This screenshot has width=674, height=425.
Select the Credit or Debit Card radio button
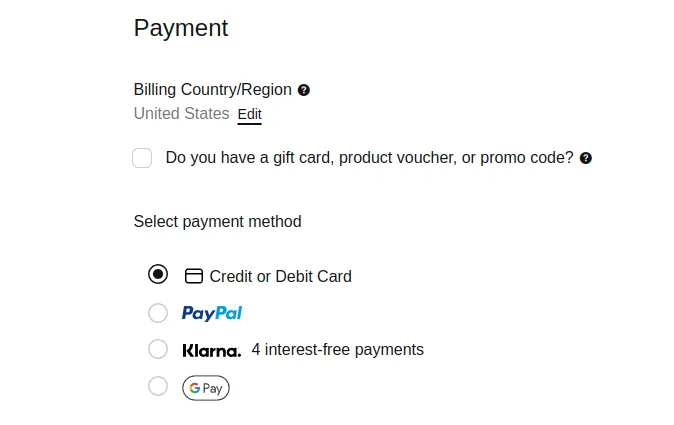point(157,274)
